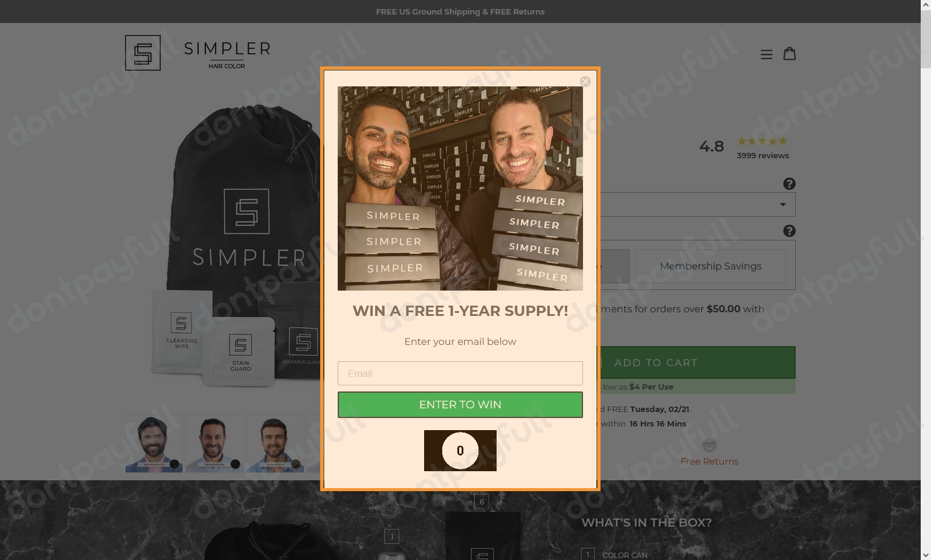Select the Membership Savings option
The image size is (931, 560).
tap(710, 266)
